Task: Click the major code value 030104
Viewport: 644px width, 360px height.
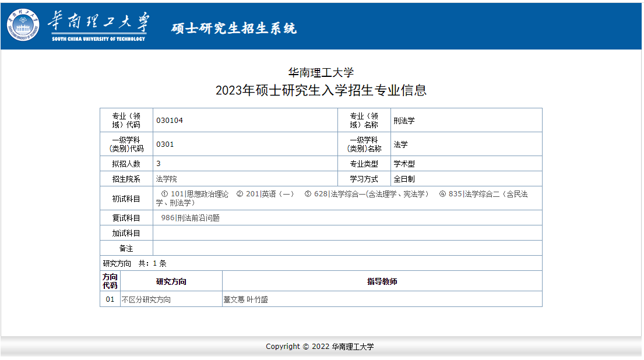Action: click(x=169, y=120)
